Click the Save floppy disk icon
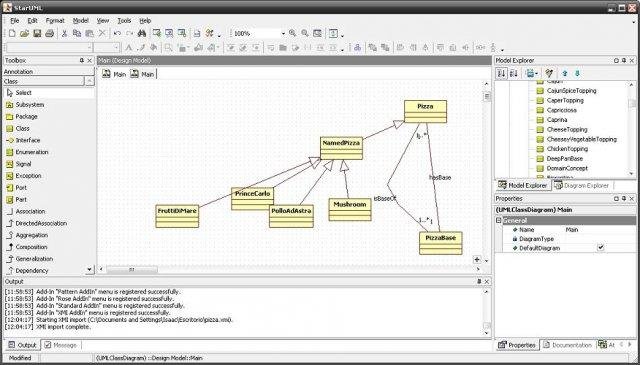640x365 pixels. 37,33
